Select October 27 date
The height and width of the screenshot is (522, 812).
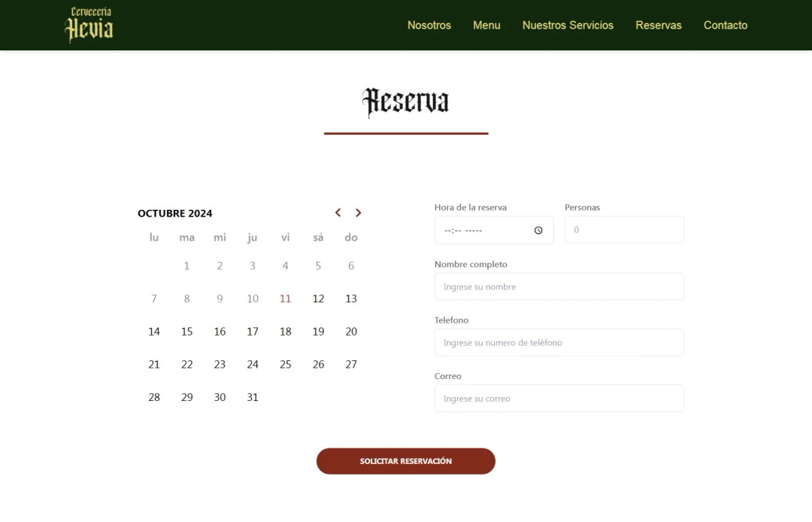tap(351, 365)
